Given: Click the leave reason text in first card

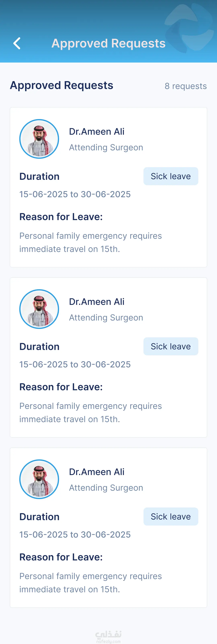Looking at the screenshot, I should pos(90,242).
